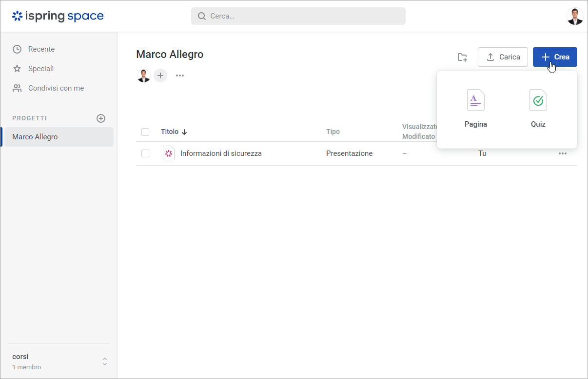Check the Informazioni di sicurezza row checkbox
The image size is (588, 379).
coord(145,153)
